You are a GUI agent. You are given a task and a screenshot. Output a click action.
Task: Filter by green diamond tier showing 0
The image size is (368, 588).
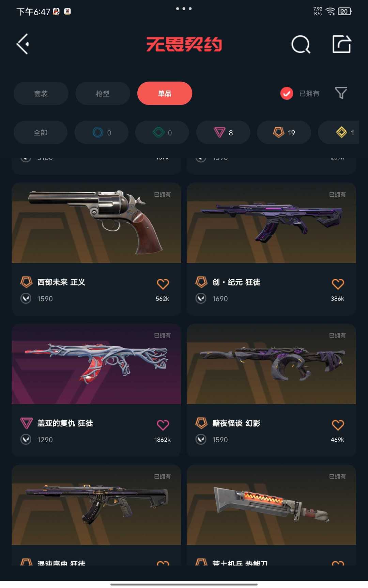pos(162,132)
